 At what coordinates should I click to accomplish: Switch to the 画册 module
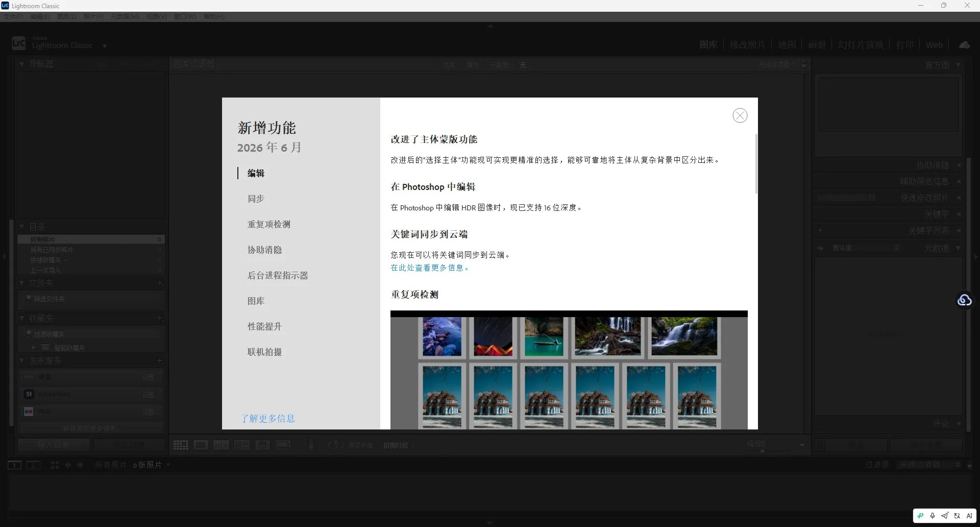(817, 45)
